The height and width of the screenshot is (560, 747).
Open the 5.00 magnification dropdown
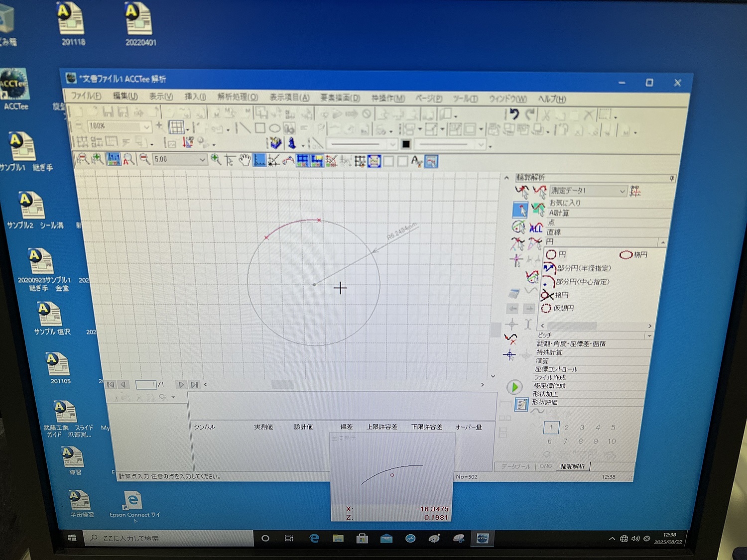(202, 160)
